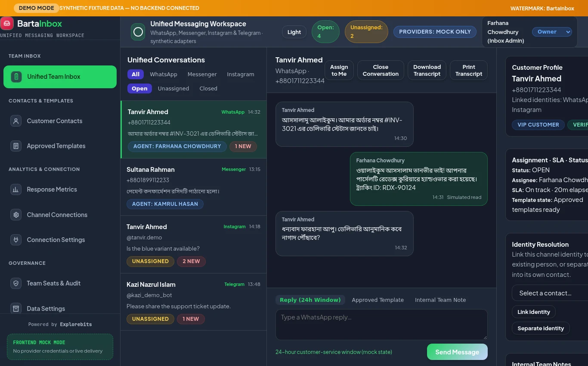Click the Connection Settings plug icon
This screenshot has height=366, width=588.
[x=16, y=240]
